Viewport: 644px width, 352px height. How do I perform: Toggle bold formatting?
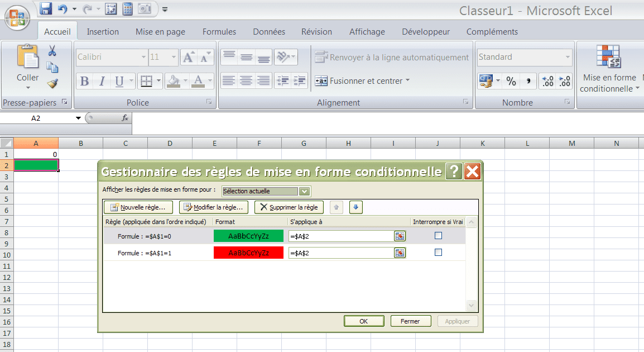[x=84, y=81]
